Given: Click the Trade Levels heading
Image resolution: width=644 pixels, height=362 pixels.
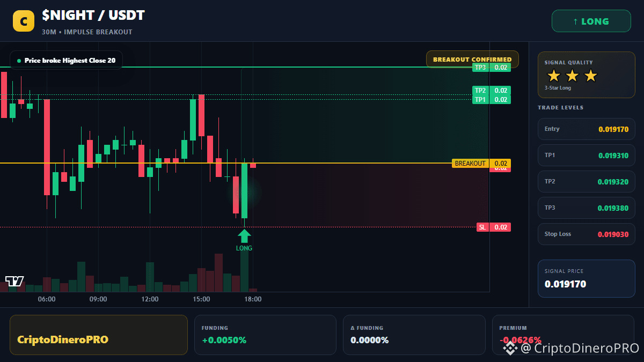Looking at the screenshot, I should tap(560, 108).
